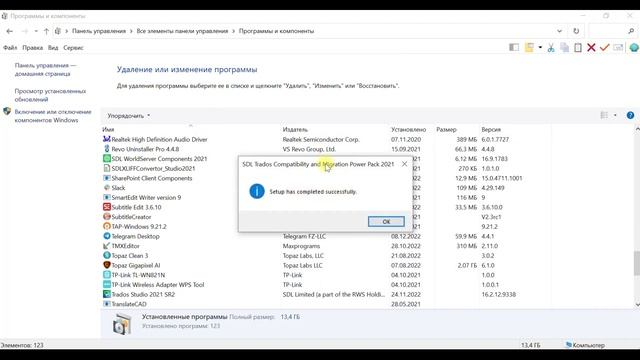Click OK in the setup completed dialog
The height and width of the screenshot is (360, 640).
[386, 222]
